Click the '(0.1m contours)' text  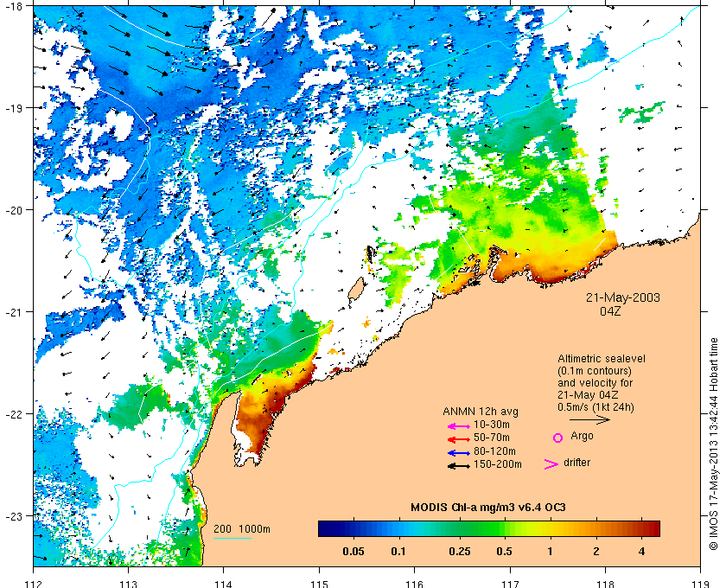[x=595, y=371]
